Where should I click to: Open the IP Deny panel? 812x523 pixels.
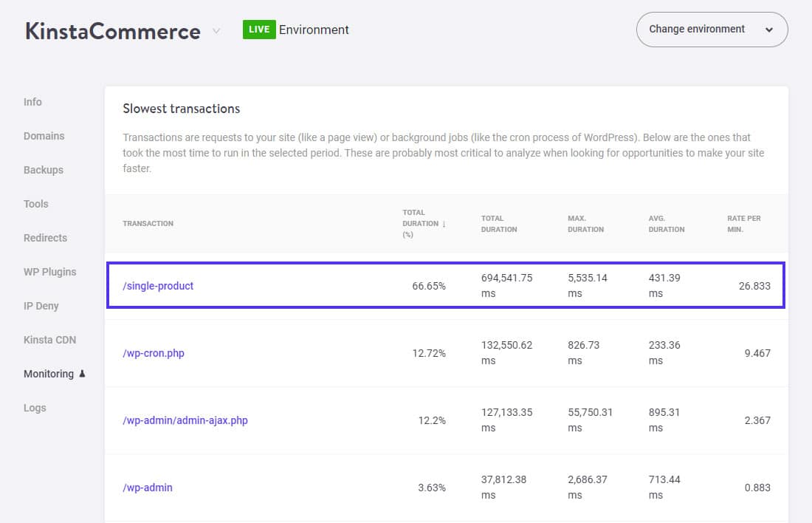[x=41, y=306]
